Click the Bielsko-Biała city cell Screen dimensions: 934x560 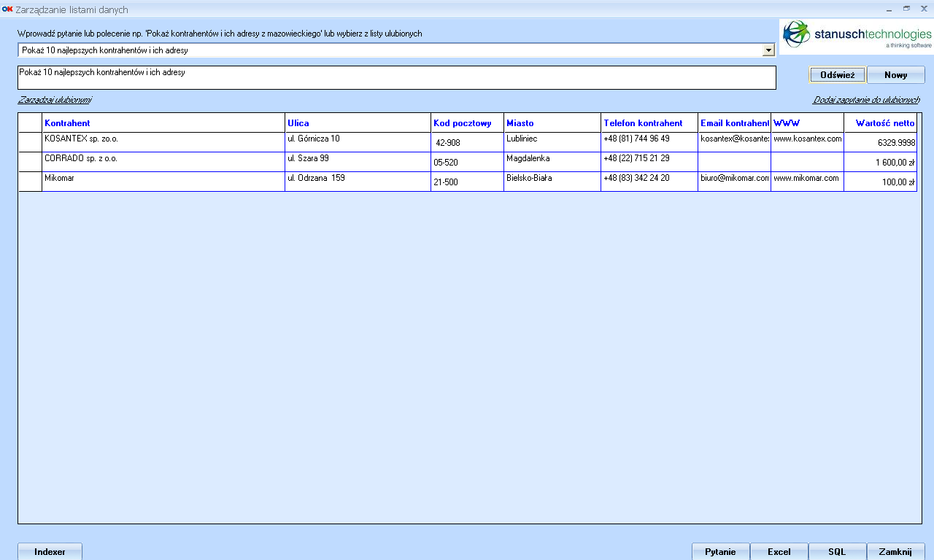click(x=552, y=182)
